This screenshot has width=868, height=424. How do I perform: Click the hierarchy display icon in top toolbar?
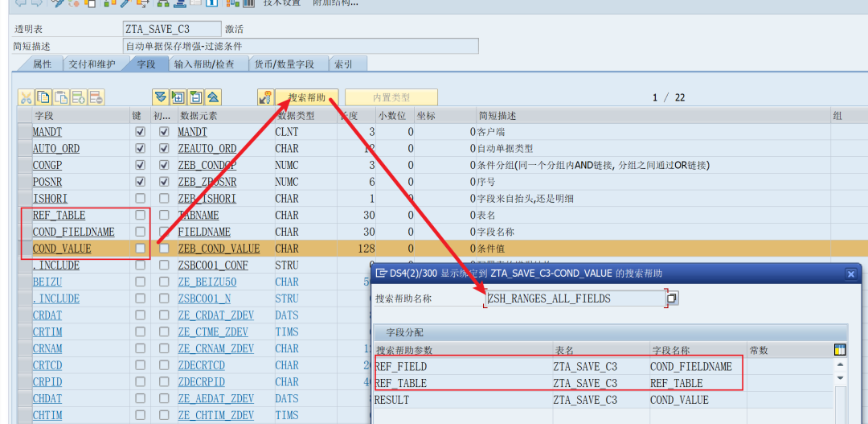(x=162, y=2)
